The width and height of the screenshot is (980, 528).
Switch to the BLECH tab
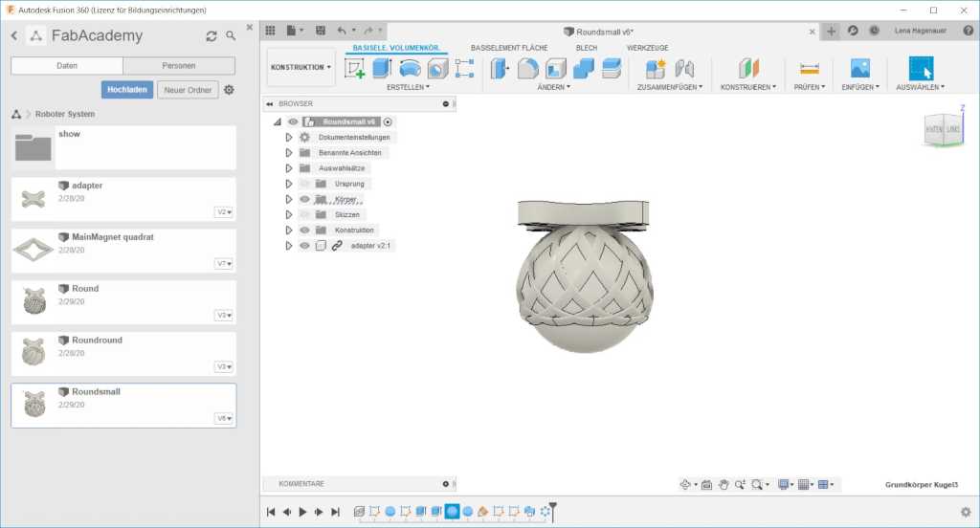pyautogui.click(x=587, y=48)
